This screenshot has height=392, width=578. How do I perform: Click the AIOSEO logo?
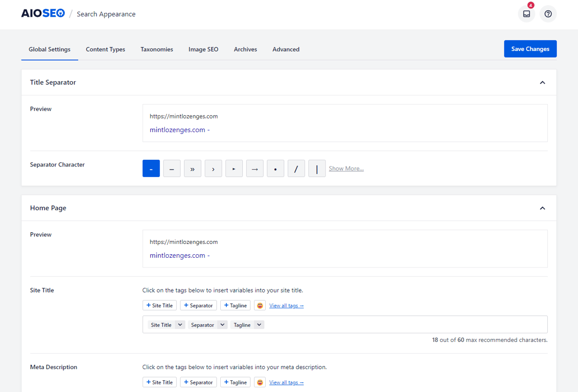pos(43,13)
